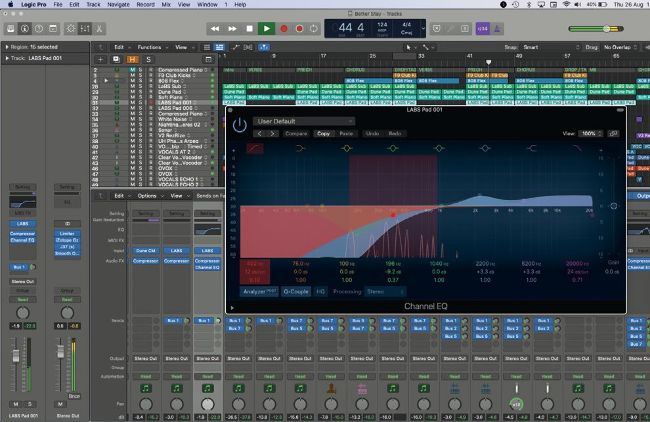650x422 pixels.
Task: Toggle the Analyzer button
Action: tap(260, 292)
